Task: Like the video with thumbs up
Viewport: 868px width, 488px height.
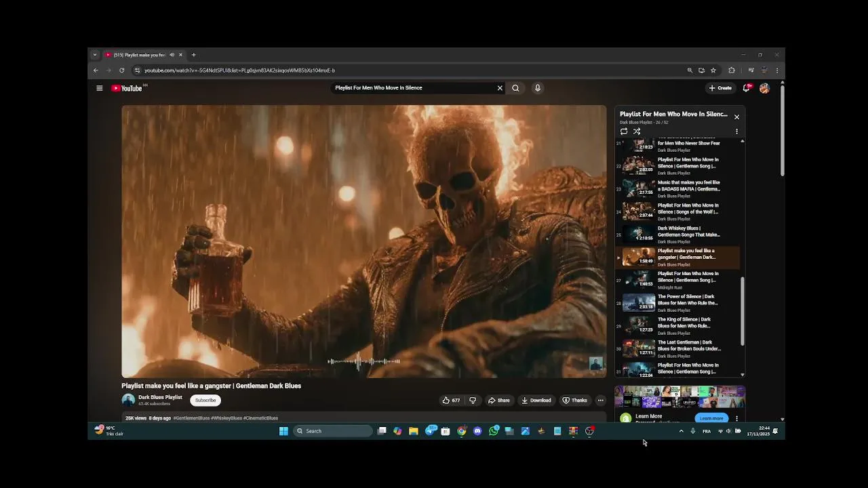Action: [451, 401]
